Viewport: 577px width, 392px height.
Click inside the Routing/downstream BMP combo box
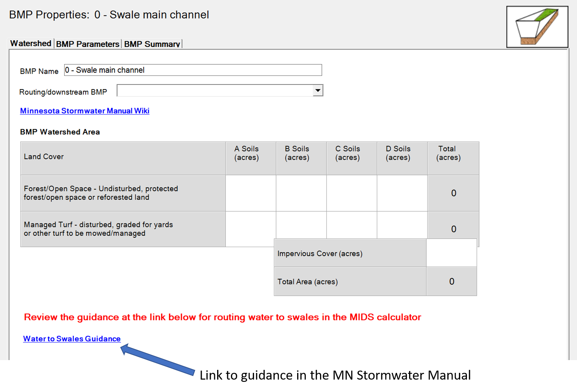215,90
